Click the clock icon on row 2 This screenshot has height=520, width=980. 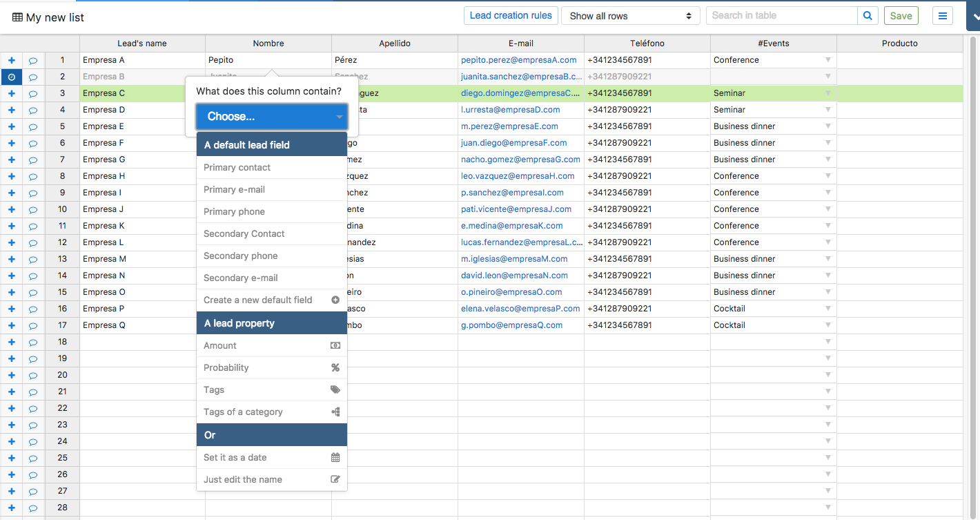pyautogui.click(x=11, y=77)
